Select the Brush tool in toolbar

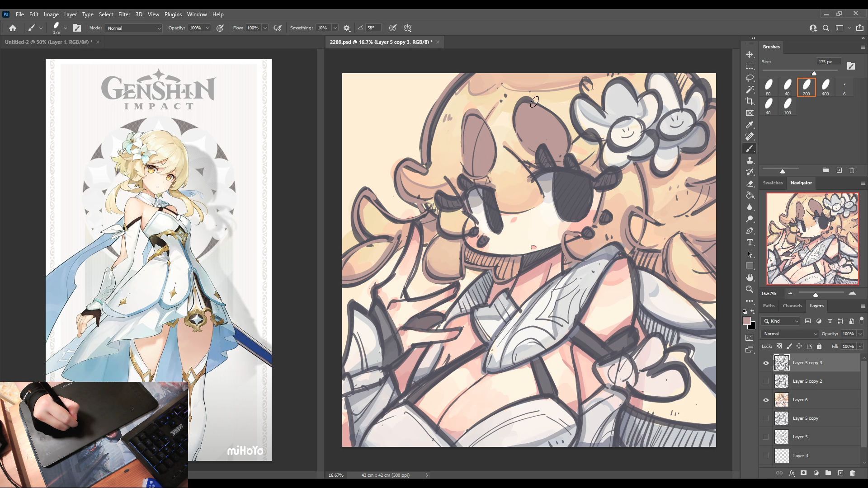pyautogui.click(x=750, y=148)
